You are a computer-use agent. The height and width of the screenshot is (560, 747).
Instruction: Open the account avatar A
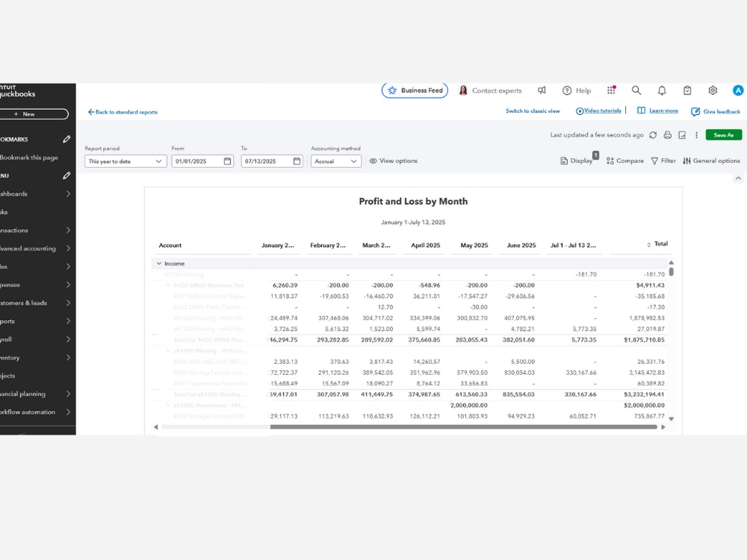pyautogui.click(x=737, y=90)
